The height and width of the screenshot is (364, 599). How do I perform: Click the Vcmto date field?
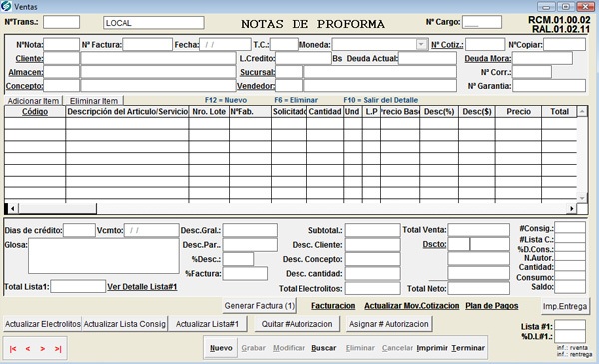[x=152, y=230]
